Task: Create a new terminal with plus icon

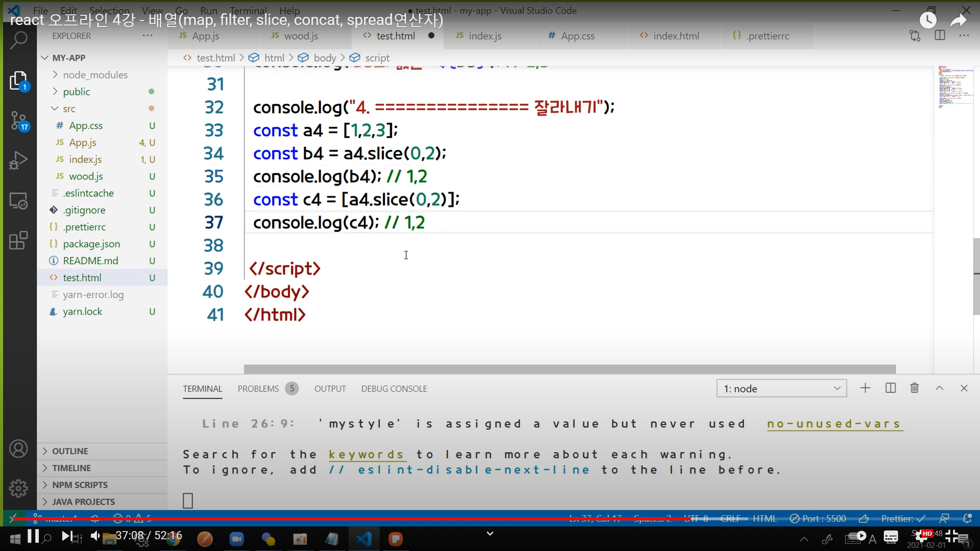Action: (865, 388)
